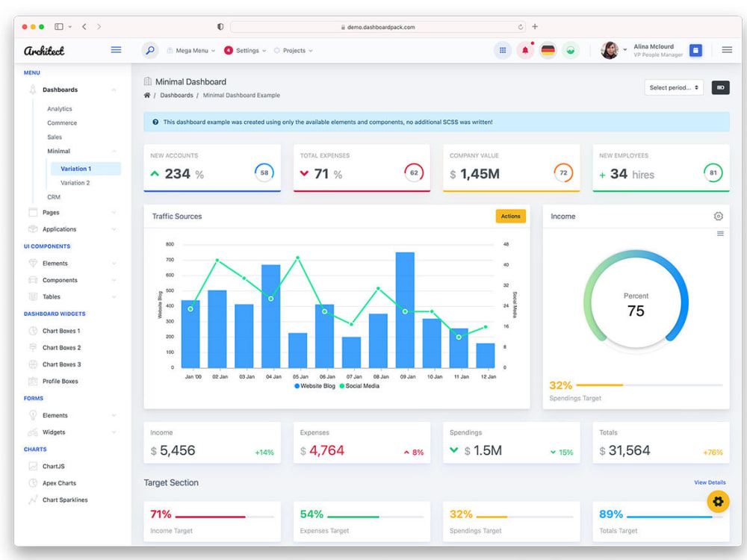
Task: Open the Select period dropdown
Action: [x=674, y=87]
